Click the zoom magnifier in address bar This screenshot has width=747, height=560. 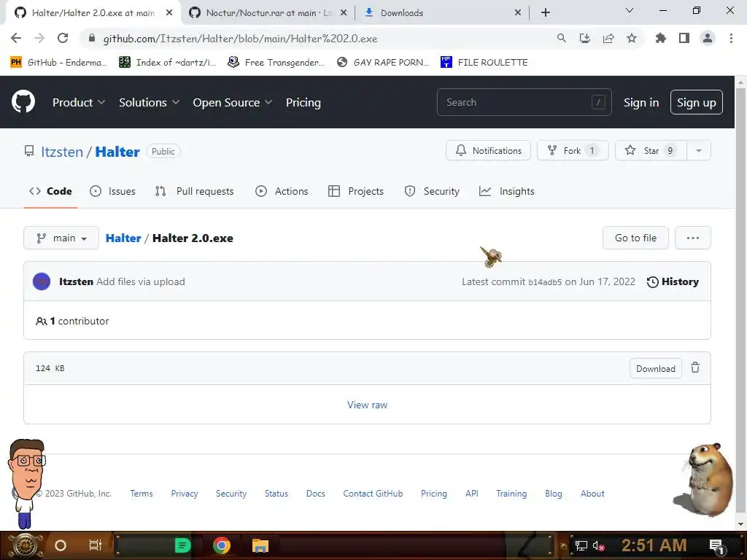click(562, 38)
